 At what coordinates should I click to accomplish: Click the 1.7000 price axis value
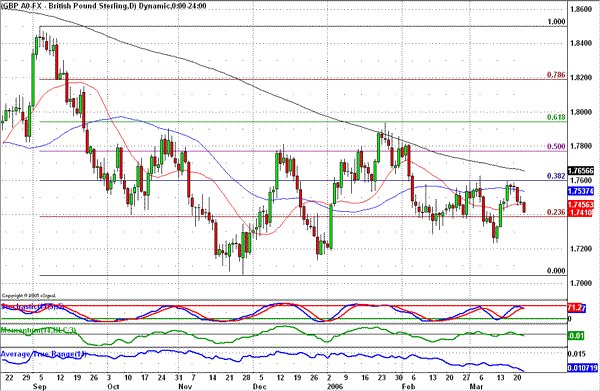[x=581, y=283]
